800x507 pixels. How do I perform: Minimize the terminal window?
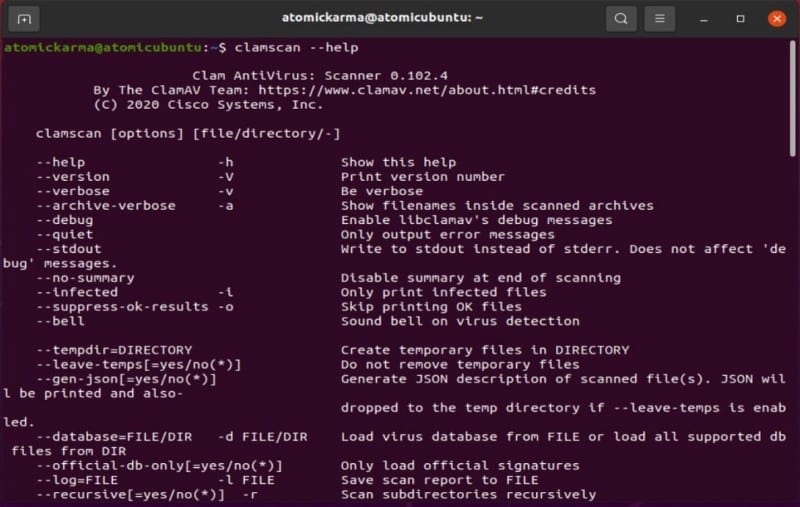click(x=704, y=19)
